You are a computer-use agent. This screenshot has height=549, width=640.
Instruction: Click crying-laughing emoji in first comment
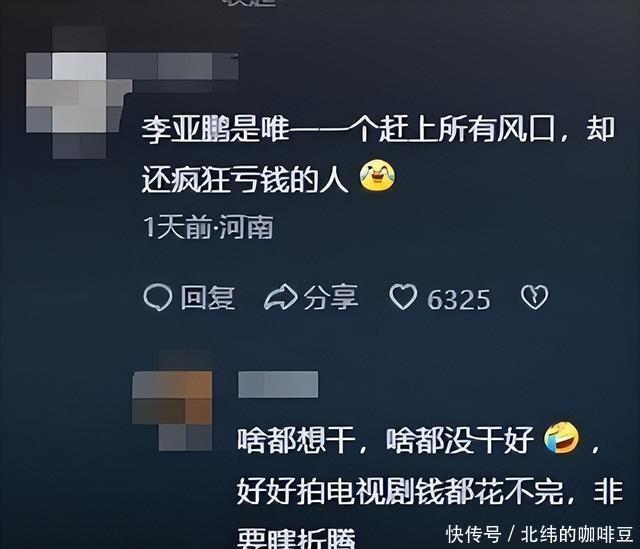point(377,176)
